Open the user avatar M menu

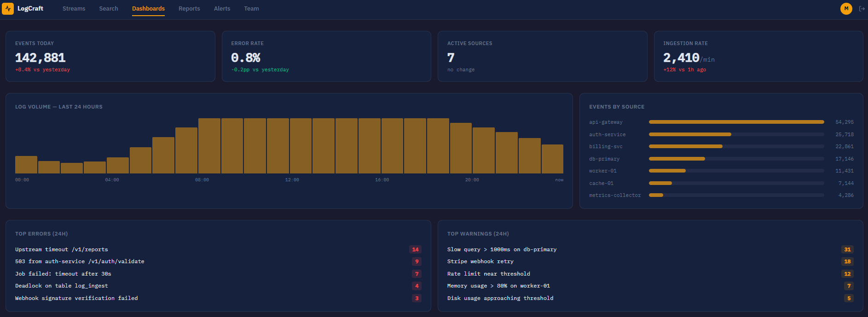846,8
